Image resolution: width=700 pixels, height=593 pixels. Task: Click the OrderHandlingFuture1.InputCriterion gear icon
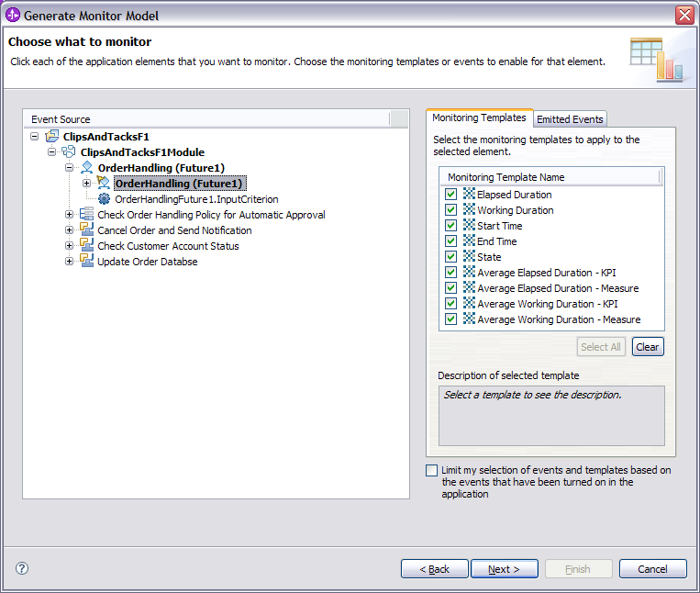coord(104,198)
